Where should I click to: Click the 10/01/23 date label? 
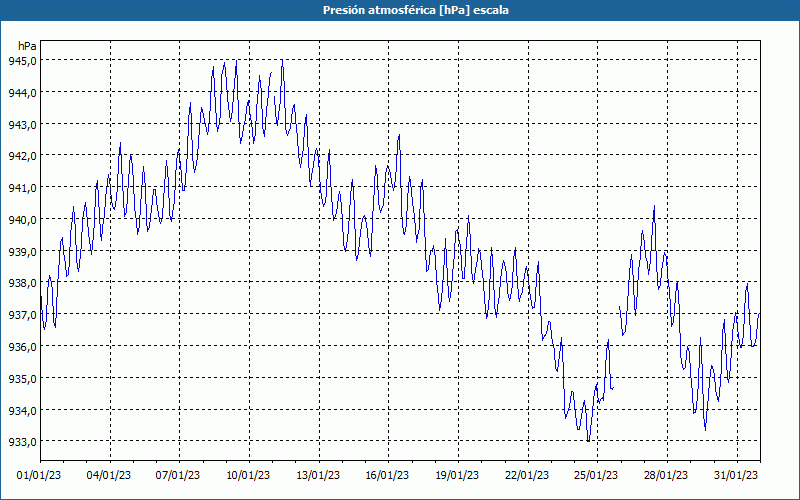tap(248, 476)
